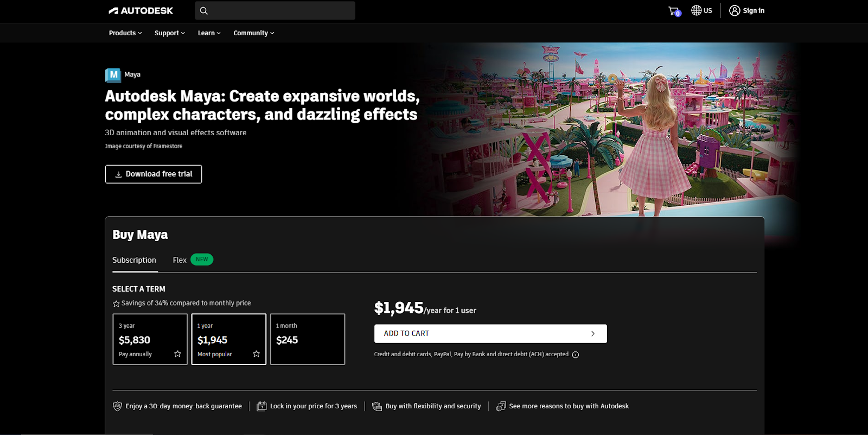This screenshot has height=435, width=868.
Task: Expand the Support menu
Action: [x=170, y=33]
